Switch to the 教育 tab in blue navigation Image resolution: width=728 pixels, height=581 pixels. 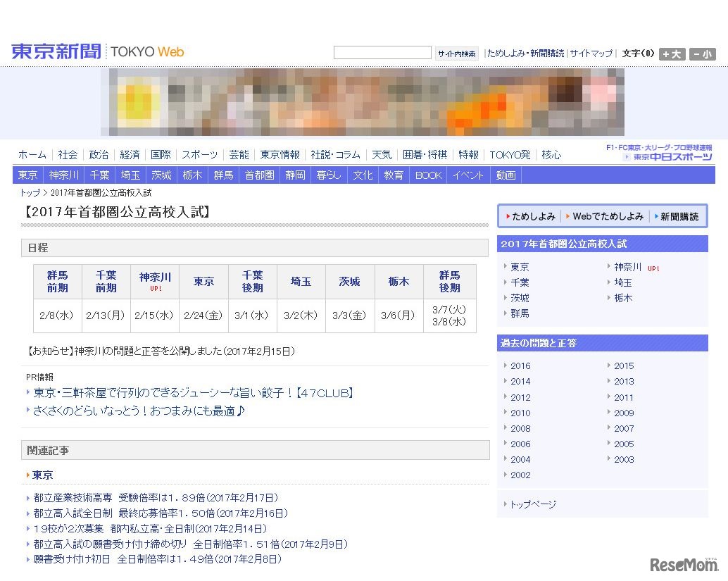[394, 175]
